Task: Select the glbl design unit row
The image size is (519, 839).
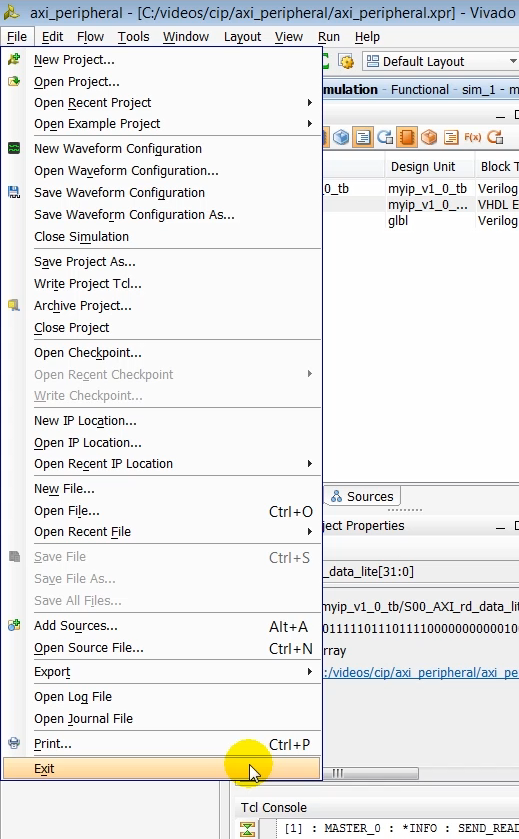Action: [x=398, y=220]
